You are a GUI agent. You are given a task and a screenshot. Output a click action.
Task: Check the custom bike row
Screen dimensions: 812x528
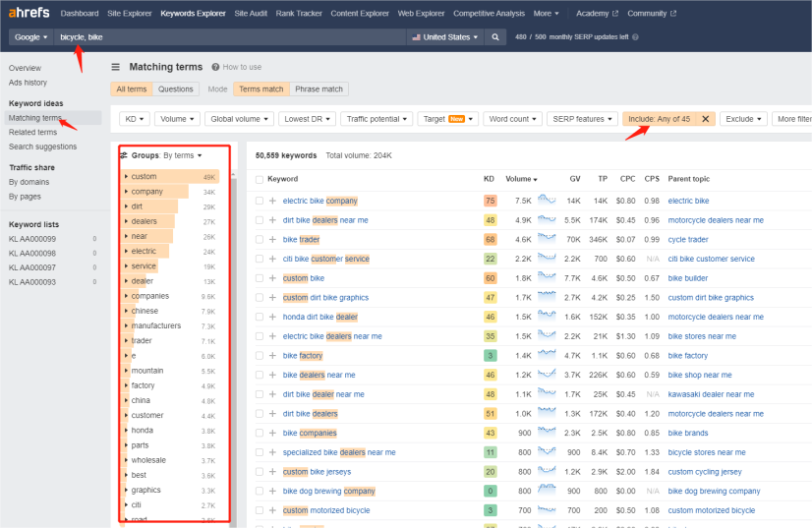pos(260,278)
